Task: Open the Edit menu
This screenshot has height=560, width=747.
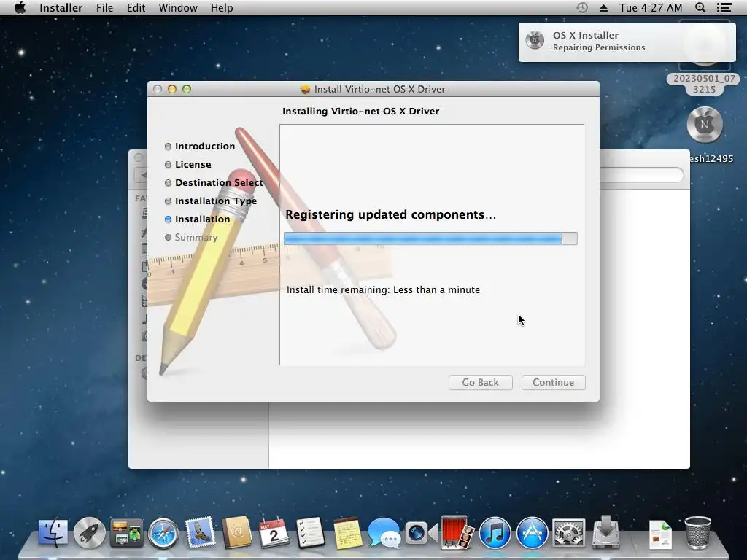Action: [x=136, y=7]
